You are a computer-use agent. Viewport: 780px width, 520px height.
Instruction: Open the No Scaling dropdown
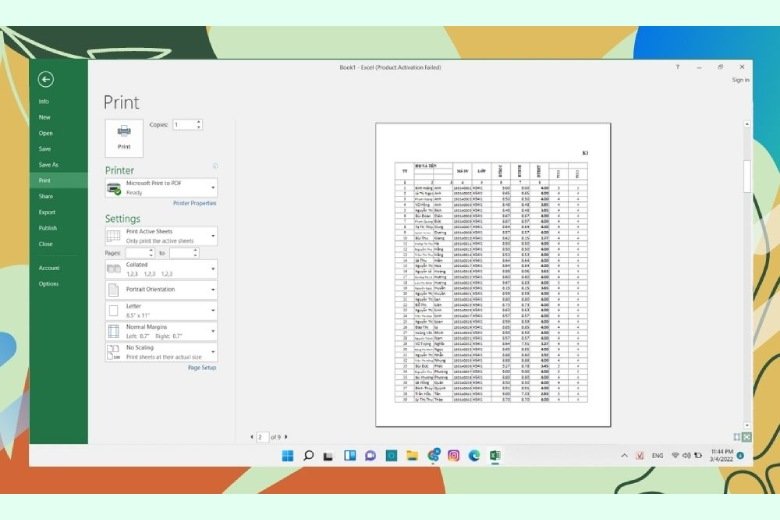(161, 352)
